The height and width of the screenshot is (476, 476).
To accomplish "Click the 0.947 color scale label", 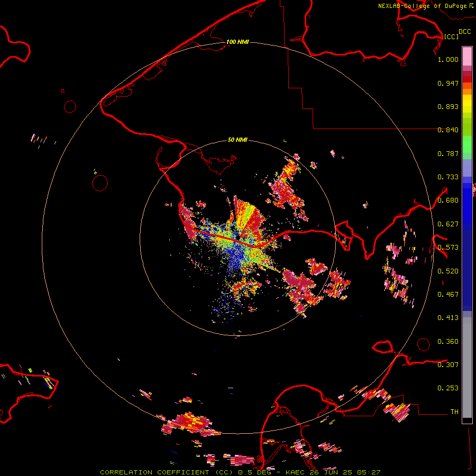I will (x=448, y=83).
